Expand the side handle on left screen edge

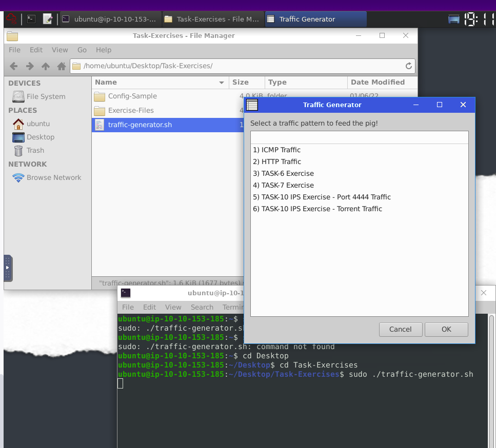[8, 268]
